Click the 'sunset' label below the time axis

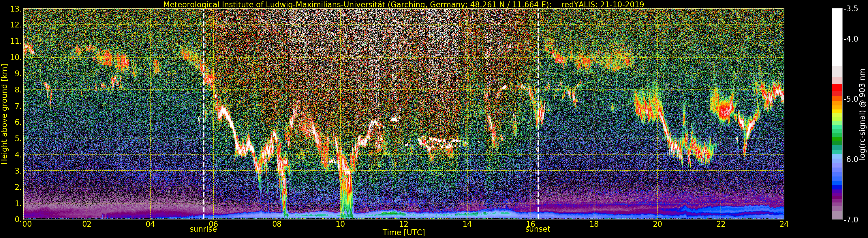tap(538, 229)
